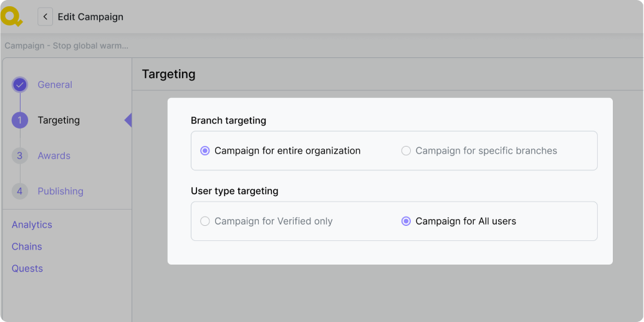Image resolution: width=644 pixels, height=322 pixels.
Task: Click the step 4 circle for Publishing
Action: pos(20,192)
